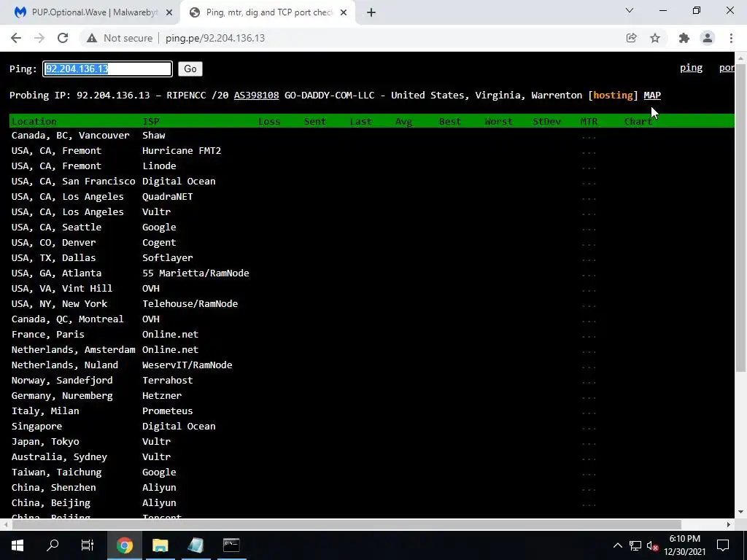This screenshot has width=747, height=560.
Task: Click the Terrahost ISP entry
Action: coord(167,380)
